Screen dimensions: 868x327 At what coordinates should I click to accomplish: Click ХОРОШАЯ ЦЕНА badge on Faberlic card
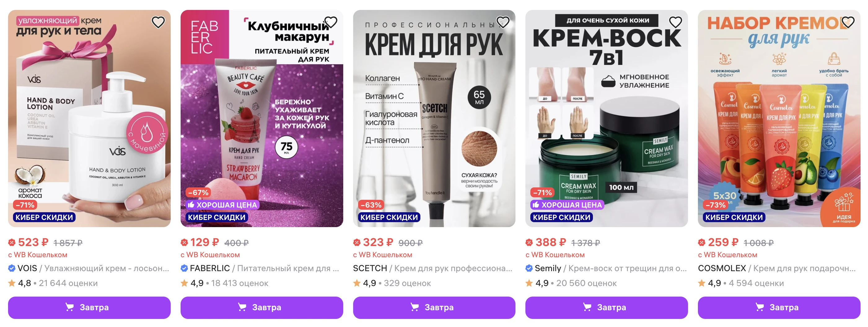[222, 205]
